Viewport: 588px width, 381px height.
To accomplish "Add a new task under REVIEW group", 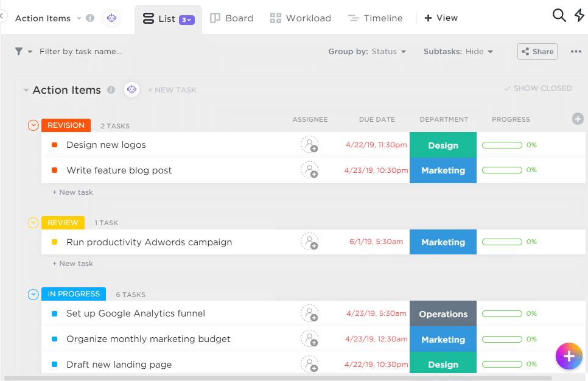I will click(72, 263).
